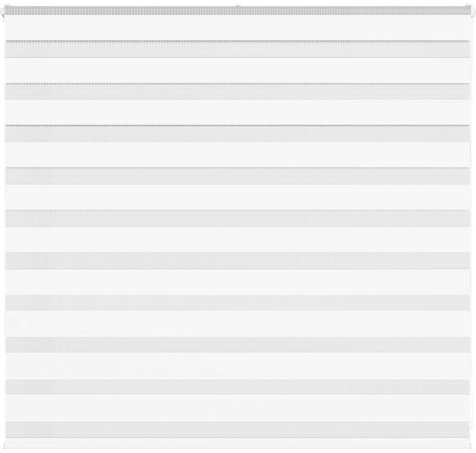Click the center mounting clip on top
Image resolution: width=476 pixels, height=453 pixels.
click(x=237, y=6)
